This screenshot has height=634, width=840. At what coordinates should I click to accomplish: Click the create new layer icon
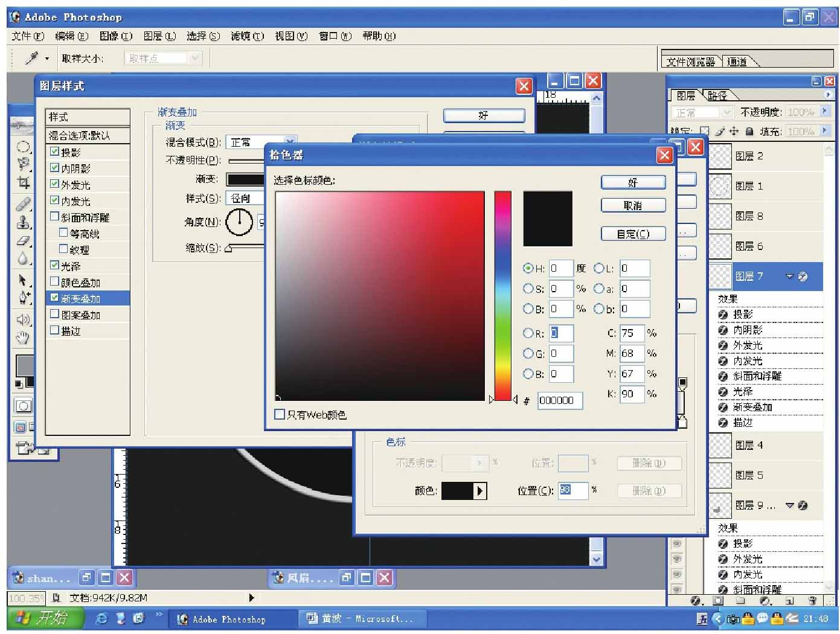[790, 601]
